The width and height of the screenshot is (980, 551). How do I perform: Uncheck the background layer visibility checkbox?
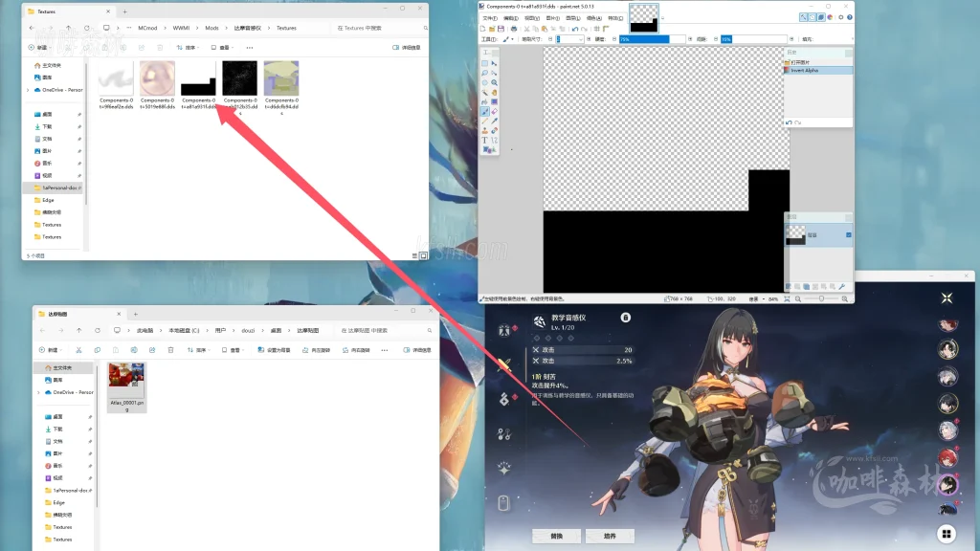[848, 235]
